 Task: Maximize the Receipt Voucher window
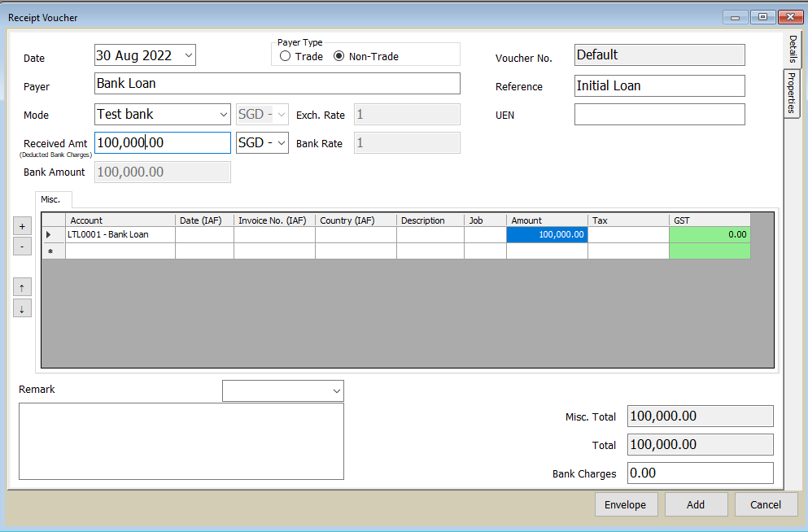pyautogui.click(x=762, y=18)
